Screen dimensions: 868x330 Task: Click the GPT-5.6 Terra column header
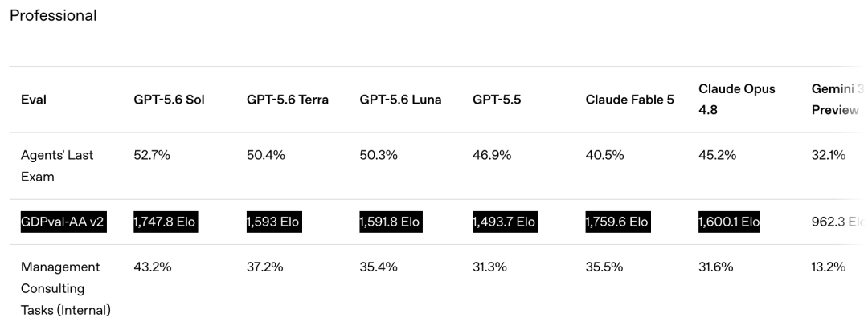pos(287,100)
